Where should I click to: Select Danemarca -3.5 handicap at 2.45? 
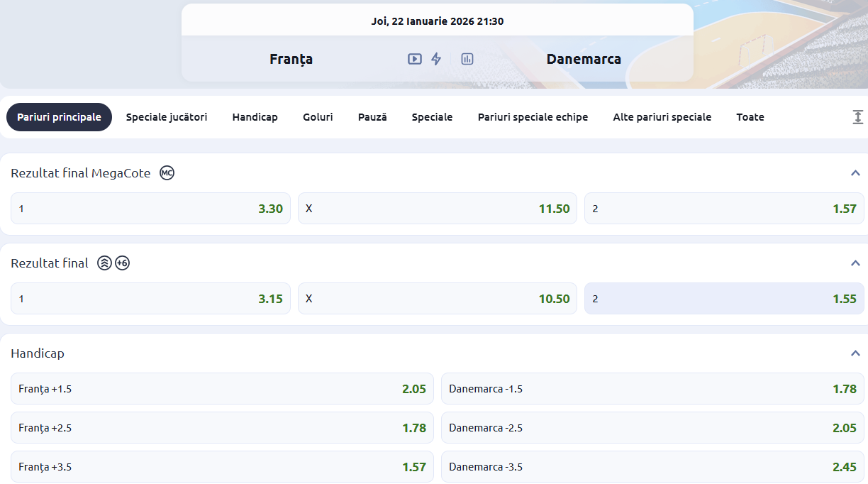[652, 467]
